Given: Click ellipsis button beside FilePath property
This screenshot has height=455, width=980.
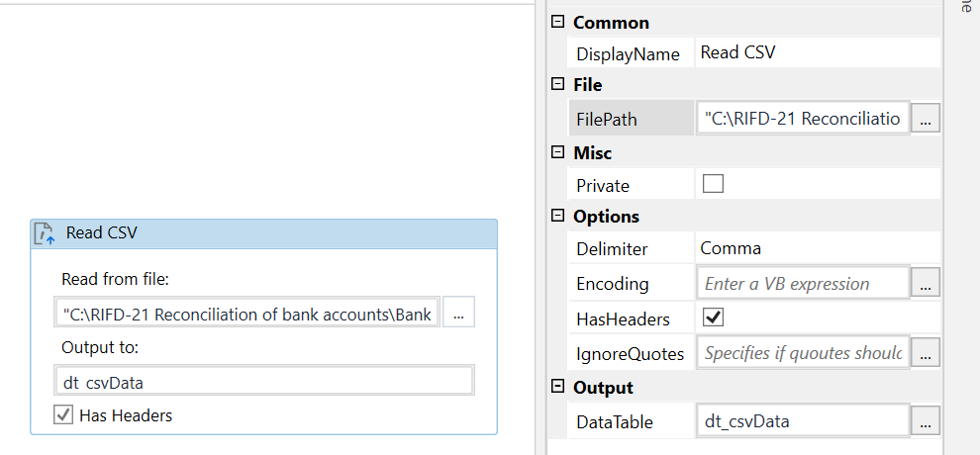Looking at the screenshot, I should click(925, 120).
